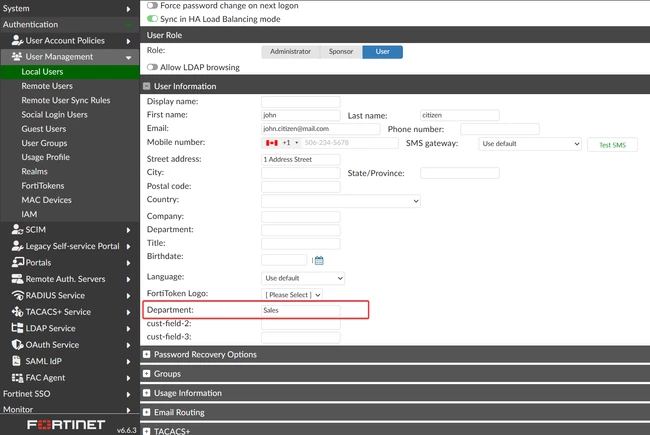Open the birthdate calendar picker icon
This screenshot has height=435, width=650.
[x=319, y=260]
